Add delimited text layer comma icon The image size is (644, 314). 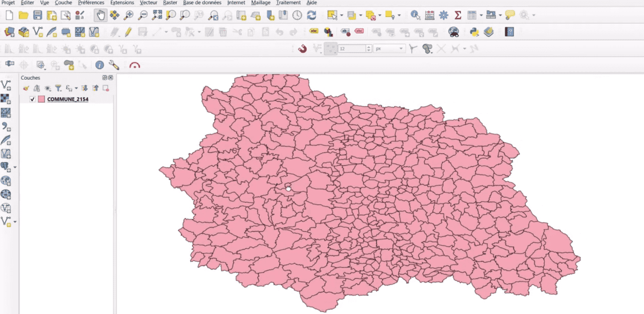tap(5, 126)
